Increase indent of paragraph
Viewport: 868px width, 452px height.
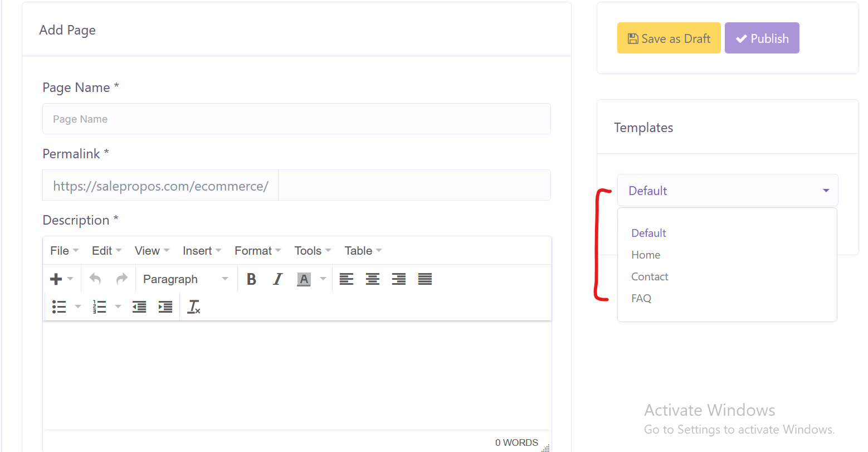coord(165,307)
